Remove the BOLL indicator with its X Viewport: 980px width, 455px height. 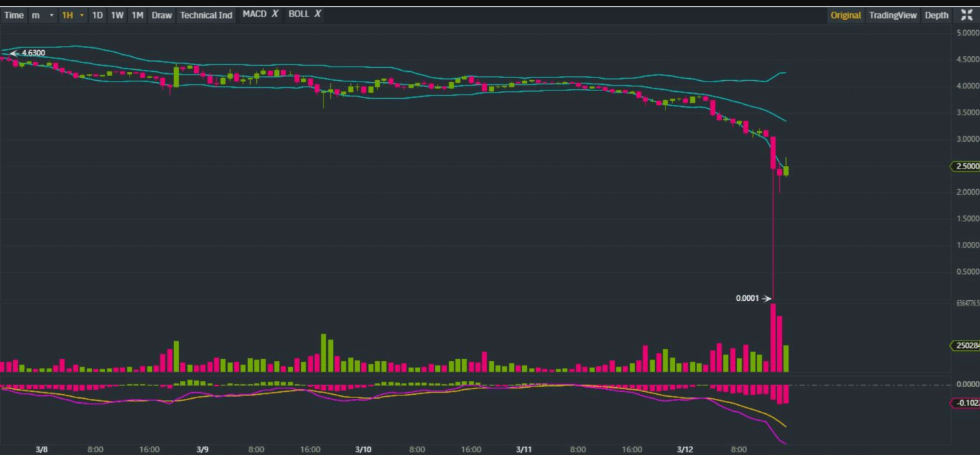tap(317, 14)
